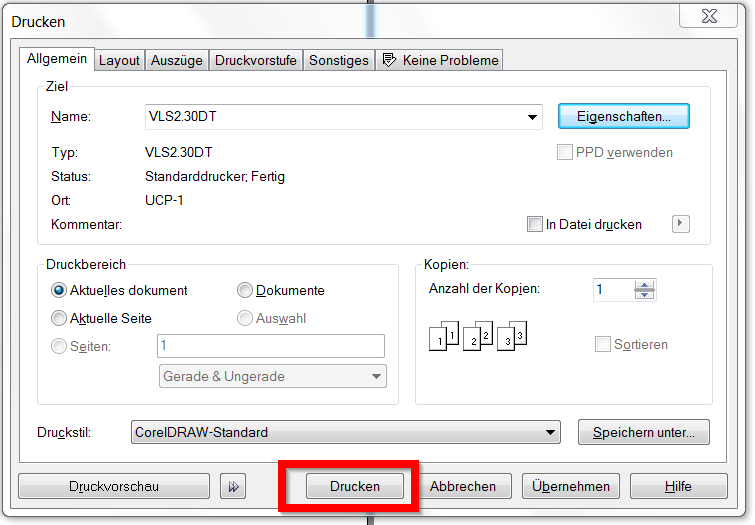Click arrow button next to In Datei drucken
The height and width of the screenshot is (525, 755).
[x=681, y=224]
